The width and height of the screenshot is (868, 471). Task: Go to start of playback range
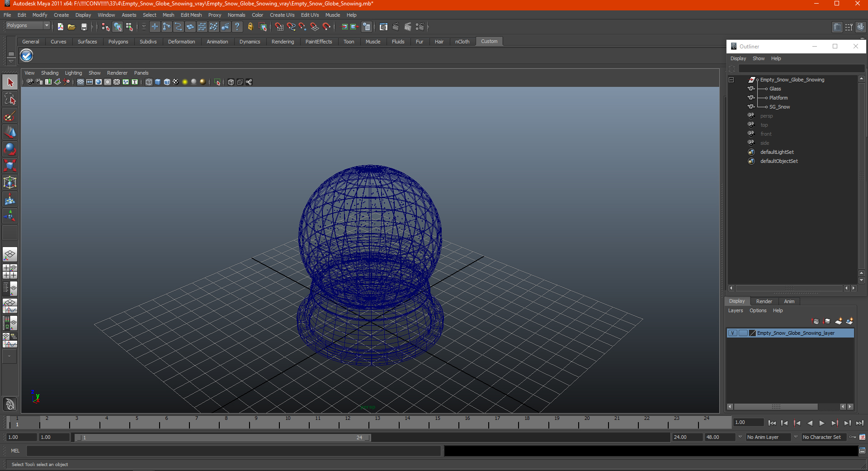(772, 423)
